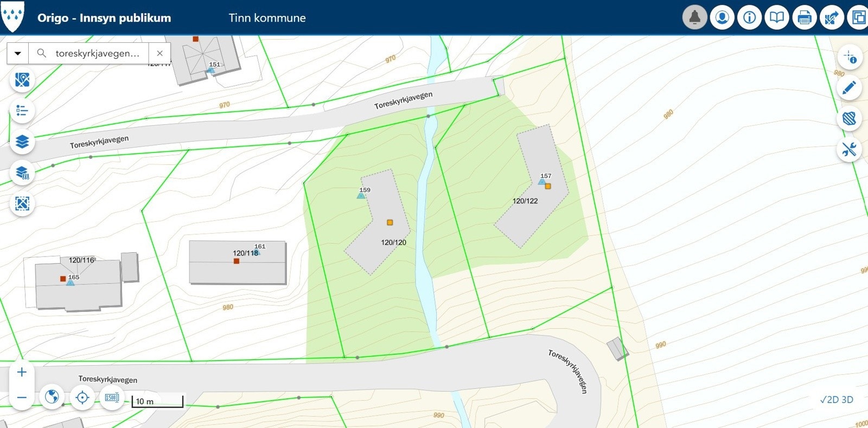
Task: Open the map layers panel
Action: 22,142
